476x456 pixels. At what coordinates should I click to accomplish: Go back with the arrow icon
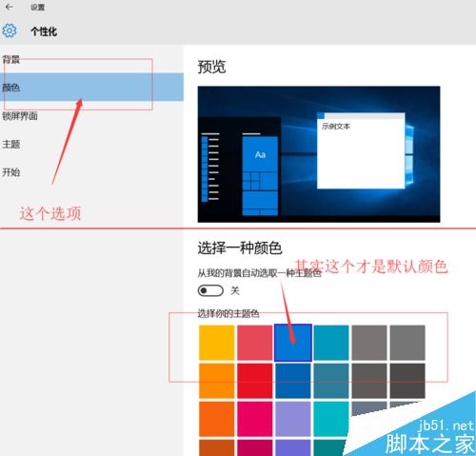click(x=9, y=7)
